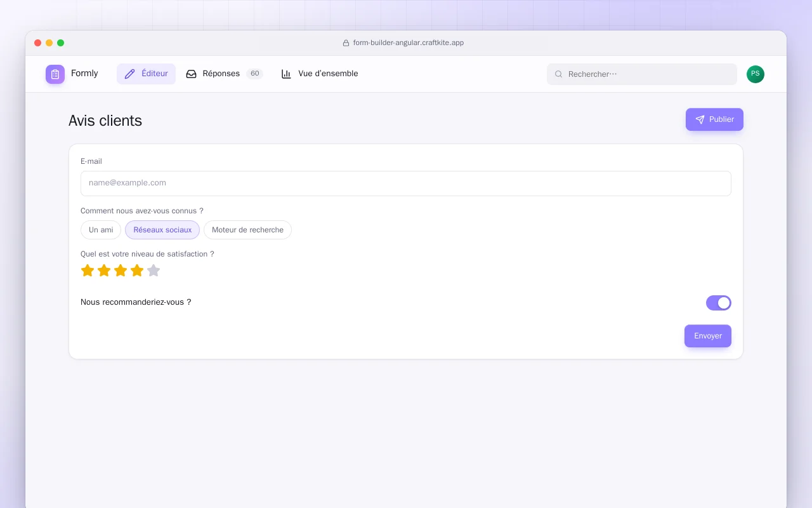
Task: Choose the Réseaux sociaux chip
Action: coord(162,230)
